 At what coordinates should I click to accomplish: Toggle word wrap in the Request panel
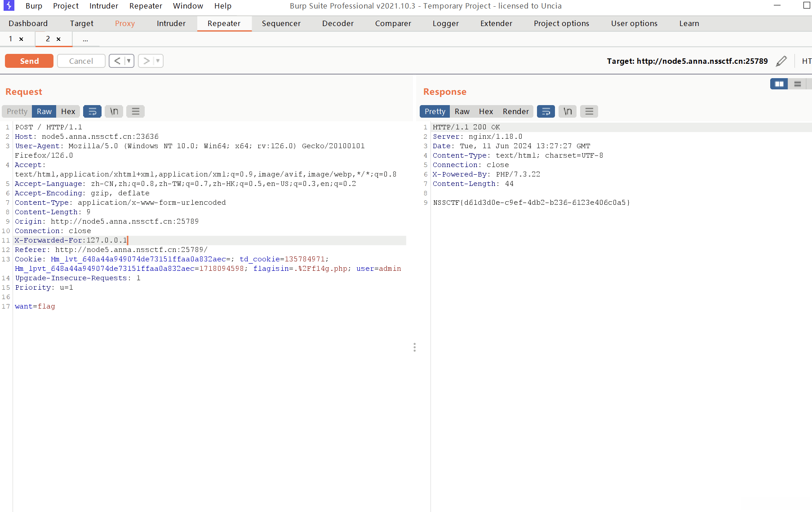pyautogui.click(x=92, y=111)
